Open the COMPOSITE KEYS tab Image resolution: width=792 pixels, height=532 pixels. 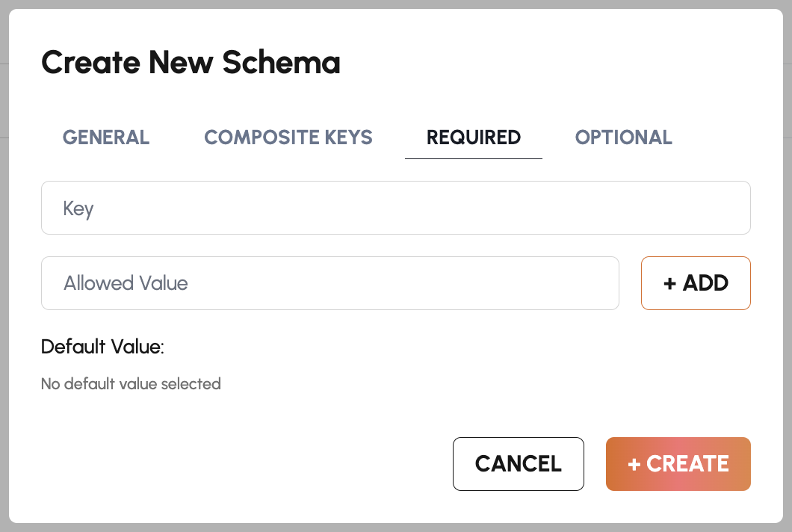[x=288, y=137]
